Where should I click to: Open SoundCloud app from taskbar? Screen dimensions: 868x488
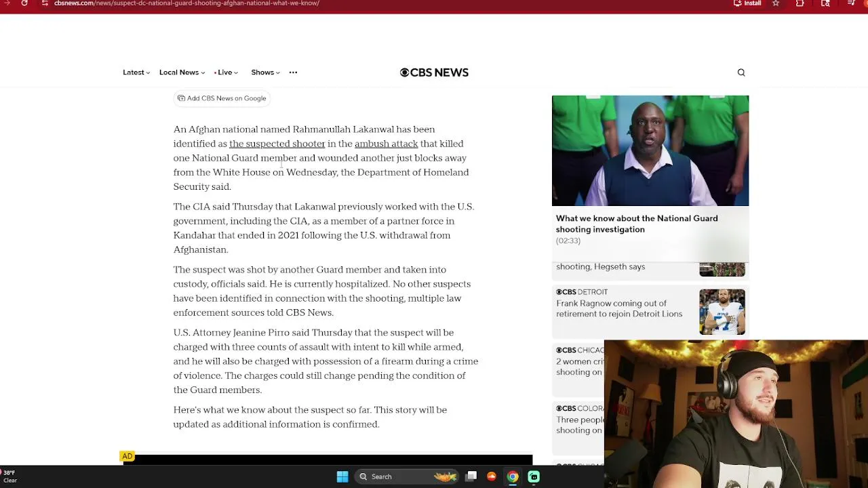click(492, 476)
